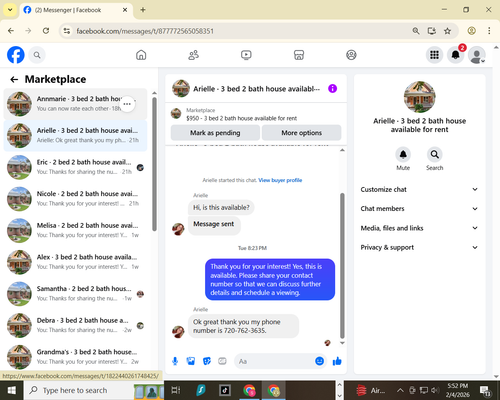The width and height of the screenshot is (500, 400).
Task: Open the notifications bell with badge
Action: 456,55
